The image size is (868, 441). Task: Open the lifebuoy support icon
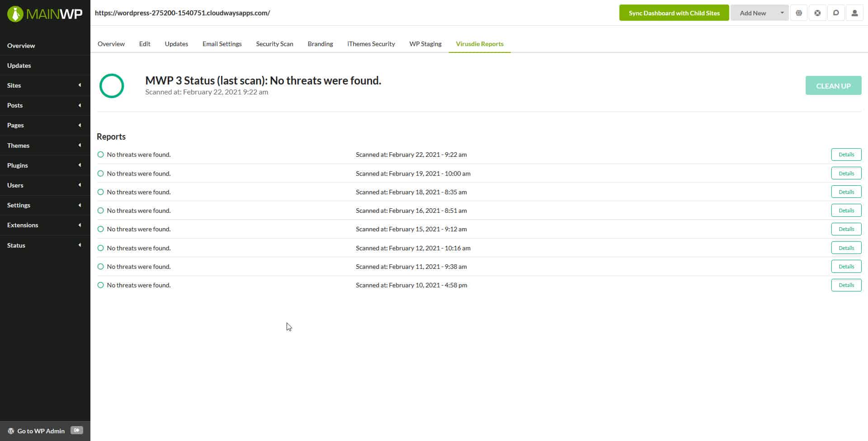coord(817,13)
